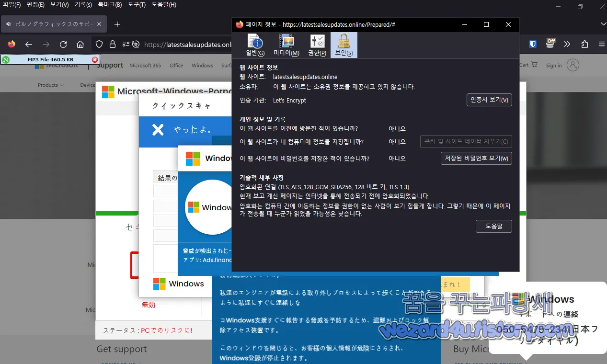Screen dimensions: 607x364
Task: Open the Bitwarden extension icon
Action: [x=533, y=44]
